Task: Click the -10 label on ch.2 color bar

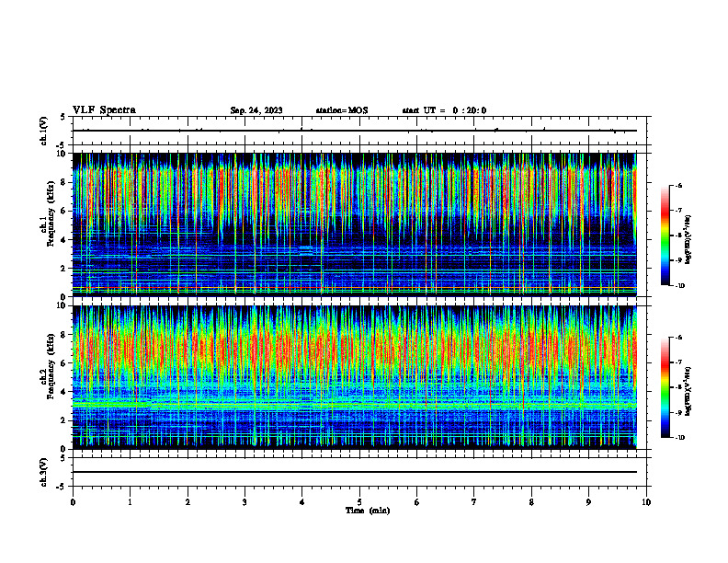Action: click(680, 438)
